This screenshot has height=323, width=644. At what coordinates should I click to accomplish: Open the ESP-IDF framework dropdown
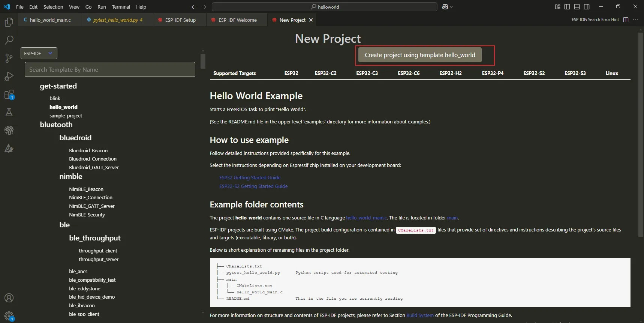(39, 53)
